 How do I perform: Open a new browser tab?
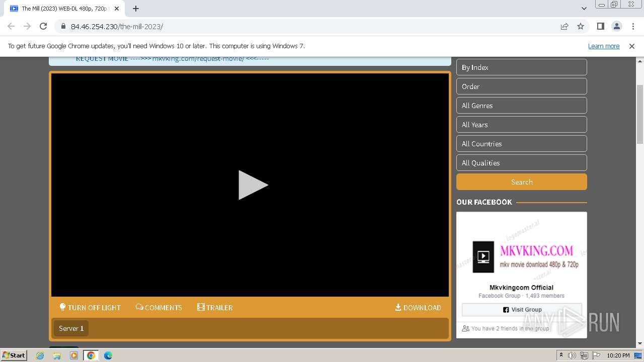[x=136, y=9]
